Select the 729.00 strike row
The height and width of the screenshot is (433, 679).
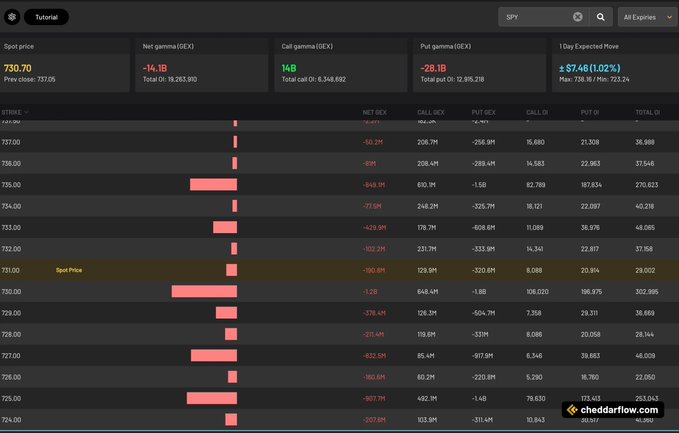pyautogui.click(x=340, y=313)
